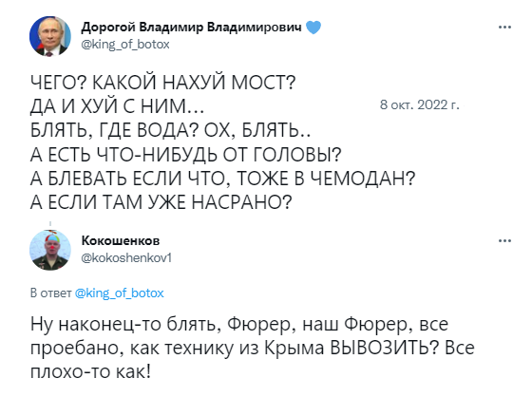Click the blue heart badge beside the display name
The width and height of the screenshot is (532, 397).
[x=313, y=28]
